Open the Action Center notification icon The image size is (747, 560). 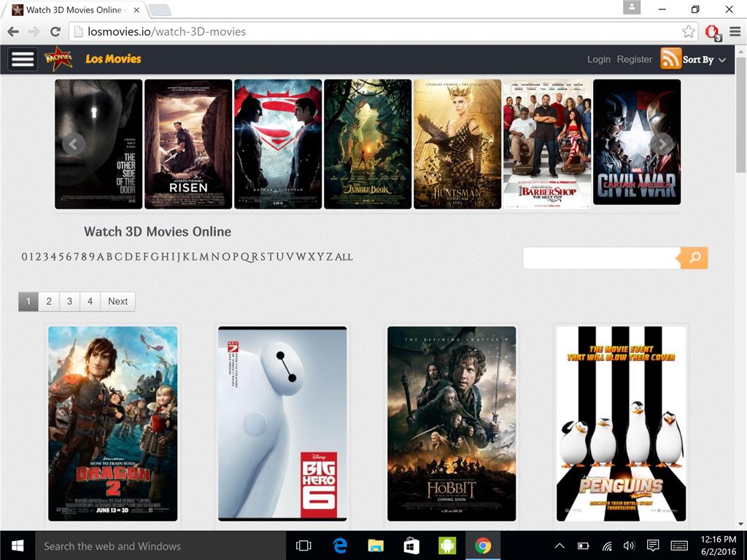653,545
